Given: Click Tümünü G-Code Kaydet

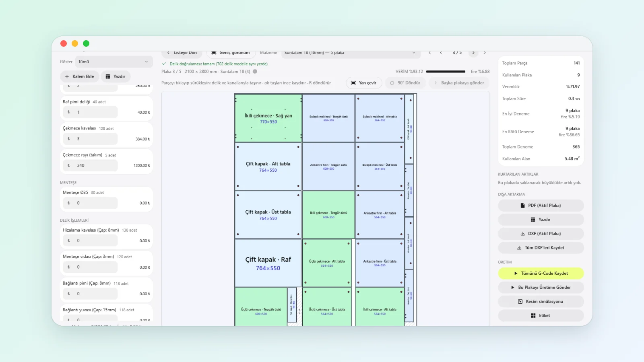Looking at the screenshot, I should tap(541, 274).
